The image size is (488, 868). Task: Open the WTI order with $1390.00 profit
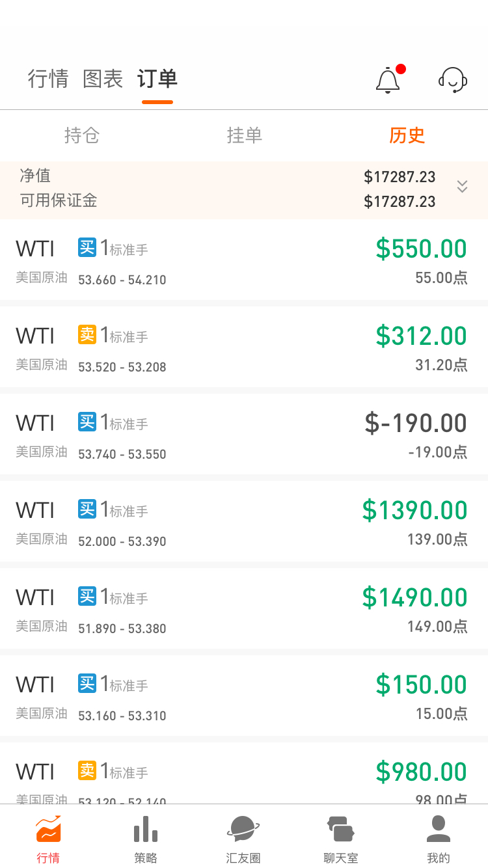click(244, 521)
